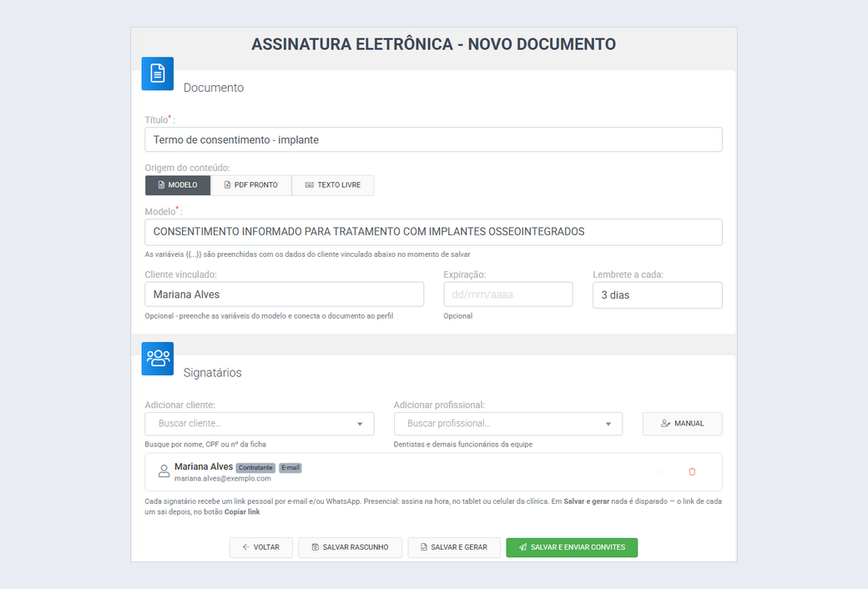Click the page title ASSINATURA ELETRÔNICA - NOVO DOCUMENTO
Screen dimensions: 868x589
click(433, 44)
